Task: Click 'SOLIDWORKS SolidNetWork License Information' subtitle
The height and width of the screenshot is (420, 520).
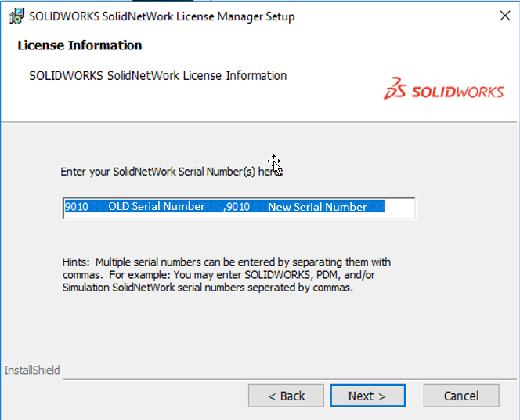Action: point(158,76)
